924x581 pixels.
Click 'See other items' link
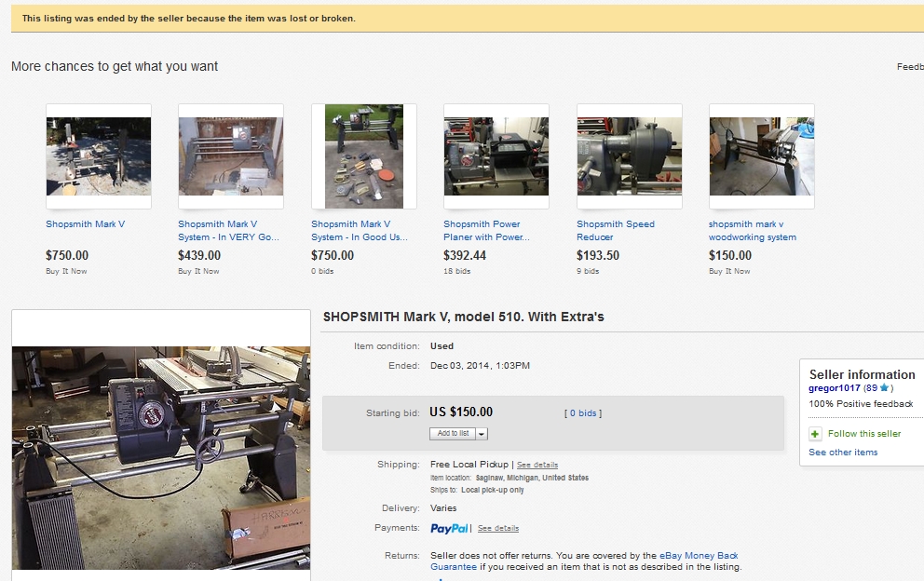click(843, 452)
